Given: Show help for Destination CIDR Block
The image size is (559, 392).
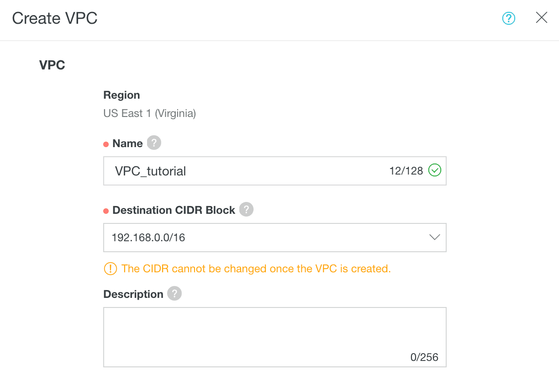Looking at the screenshot, I should tap(246, 210).
